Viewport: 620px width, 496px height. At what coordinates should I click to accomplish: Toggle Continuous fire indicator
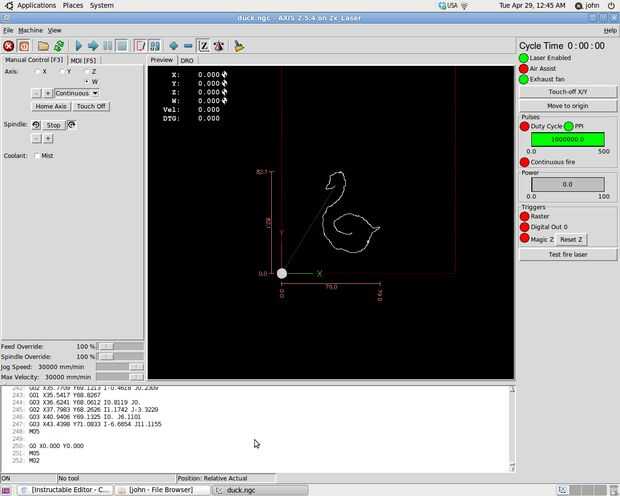[x=525, y=162]
